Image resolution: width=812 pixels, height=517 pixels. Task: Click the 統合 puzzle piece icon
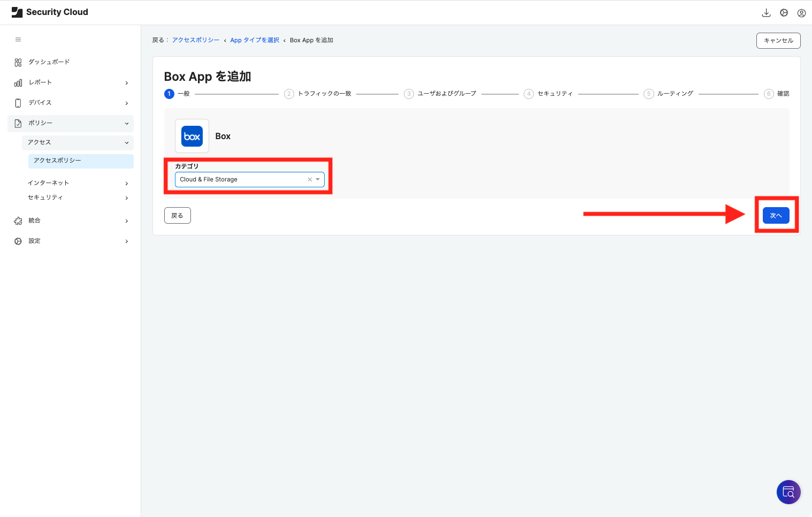(18, 221)
